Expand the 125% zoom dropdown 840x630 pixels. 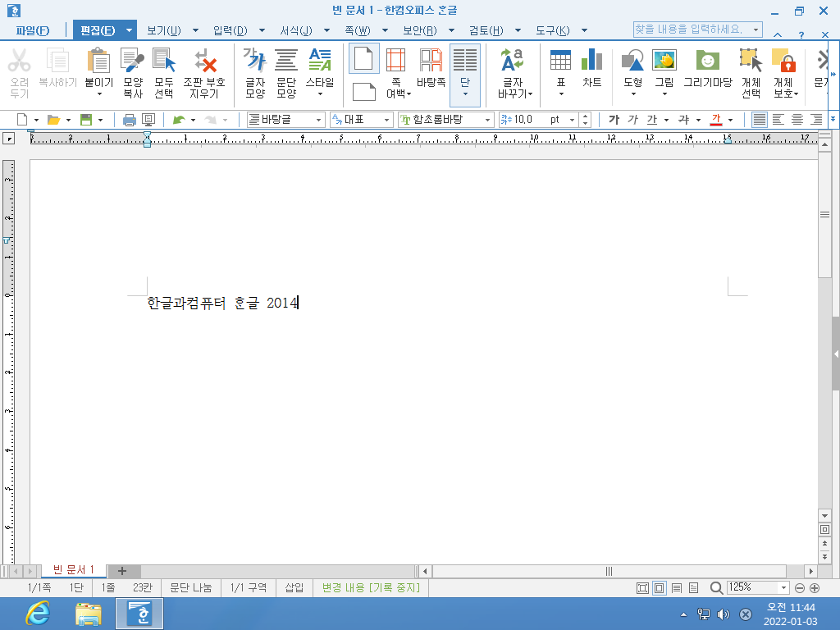pos(783,587)
